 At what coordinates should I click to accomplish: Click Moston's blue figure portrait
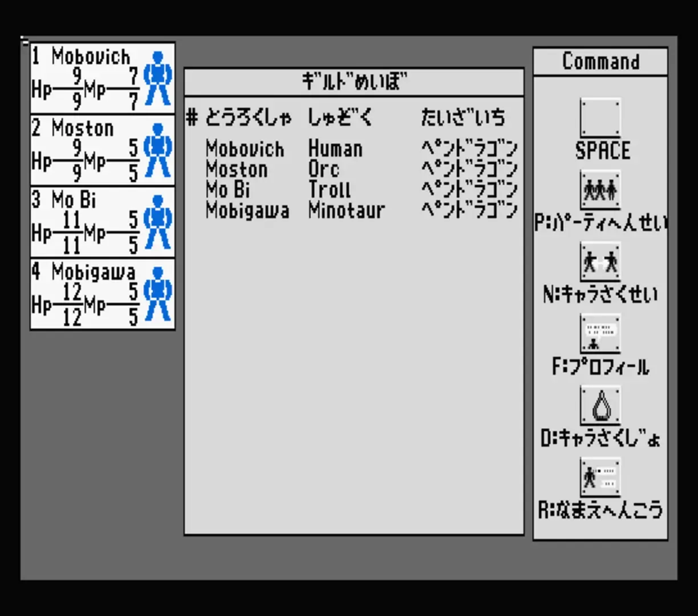click(157, 151)
